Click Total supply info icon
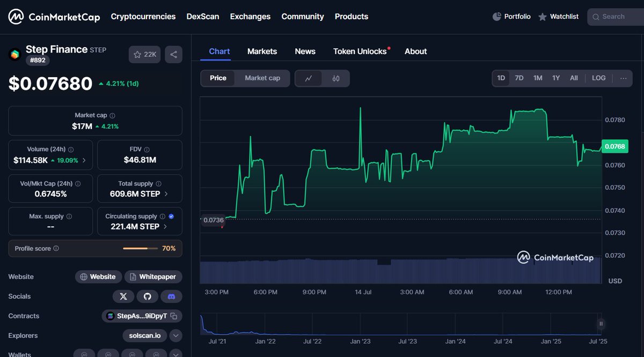Image resolution: width=644 pixels, height=357 pixels. click(158, 183)
